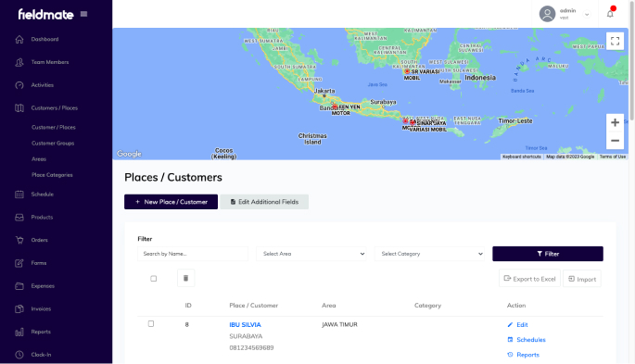Click the Search by Name field
The height and width of the screenshot is (364, 635).
click(x=193, y=254)
